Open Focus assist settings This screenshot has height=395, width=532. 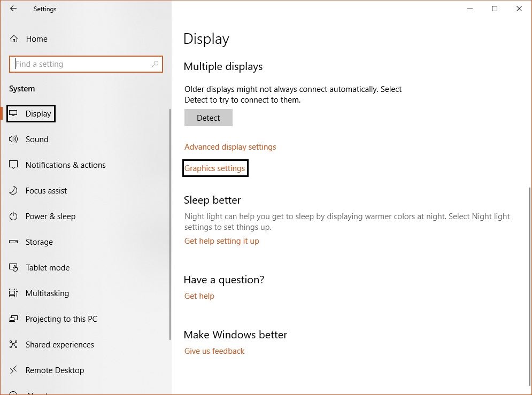(46, 191)
